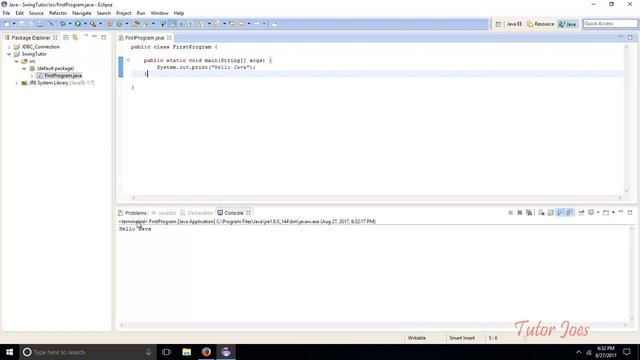The height and width of the screenshot is (360, 640).
Task: Expand the FirstProgram.java tree node
Action: [x=32, y=76]
